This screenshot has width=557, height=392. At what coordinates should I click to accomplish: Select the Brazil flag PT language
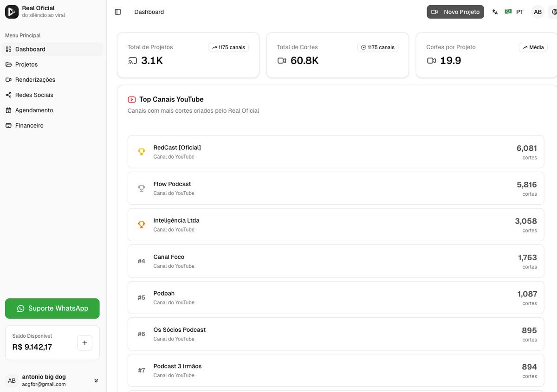click(x=514, y=12)
